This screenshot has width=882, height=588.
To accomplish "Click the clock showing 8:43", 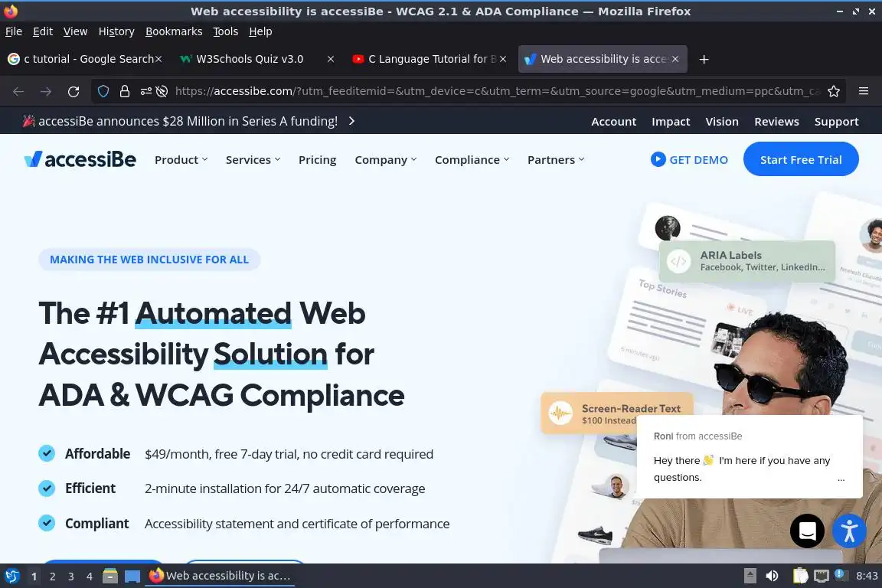I will pyautogui.click(x=866, y=576).
